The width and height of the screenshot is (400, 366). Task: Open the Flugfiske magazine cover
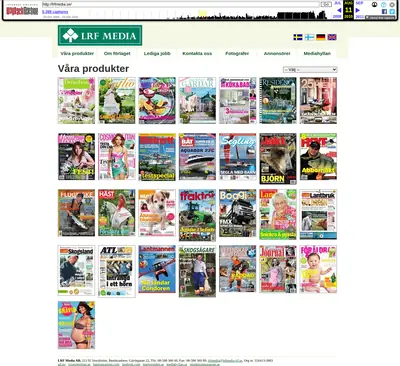point(76,213)
